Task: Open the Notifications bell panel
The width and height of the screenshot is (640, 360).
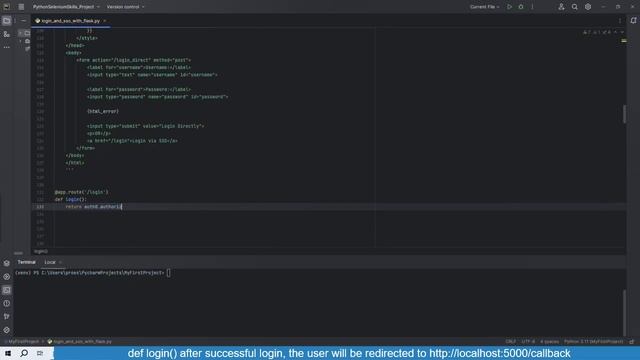Action: tap(633, 20)
